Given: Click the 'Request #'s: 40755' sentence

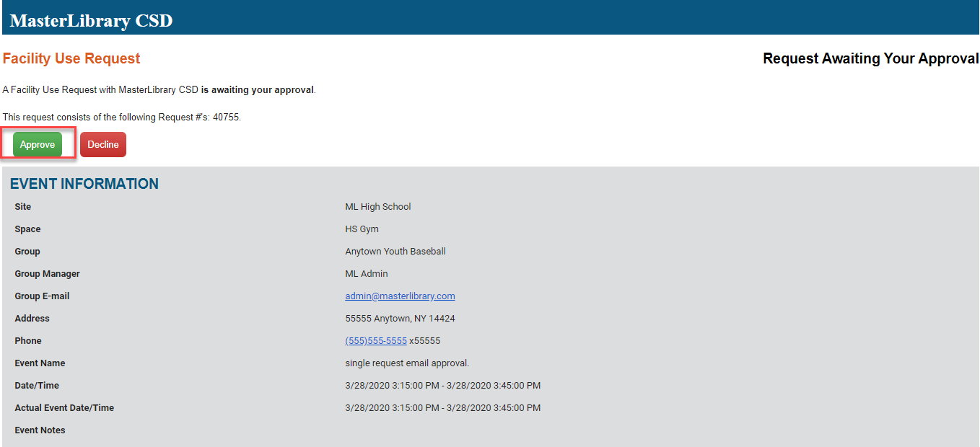Looking at the screenshot, I should (122, 117).
